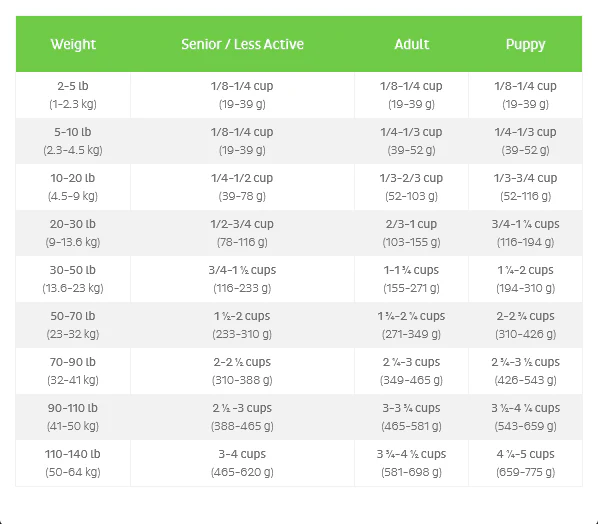The width and height of the screenshot is (598, 524).
Task: Select the 10-20 lb weight row
Action: (x=299, y=187)
